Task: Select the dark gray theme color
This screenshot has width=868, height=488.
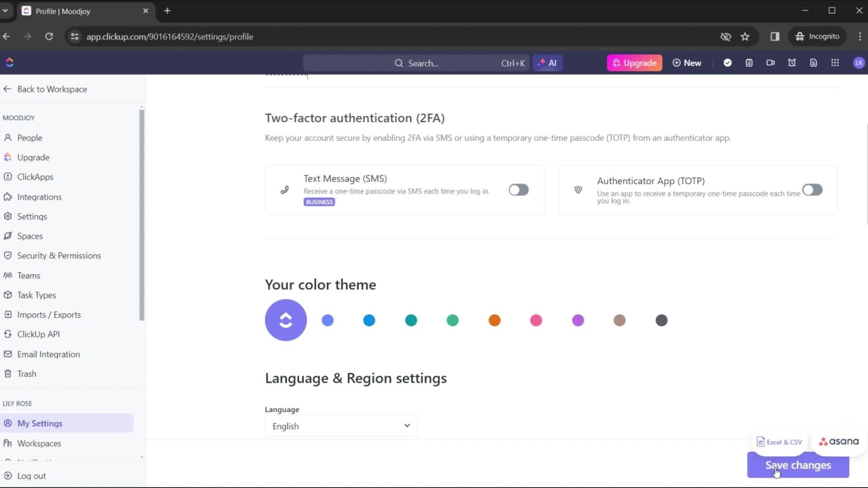Action: coord(661,320)
